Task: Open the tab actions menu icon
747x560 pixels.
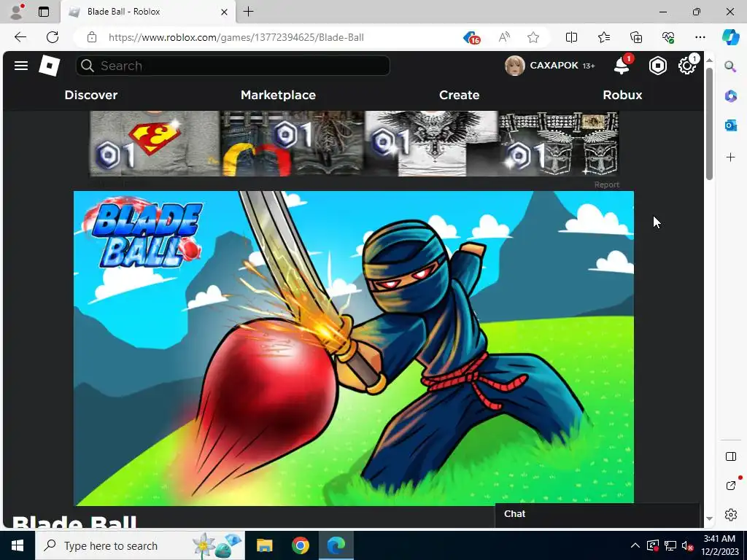Action: point(44,12)
